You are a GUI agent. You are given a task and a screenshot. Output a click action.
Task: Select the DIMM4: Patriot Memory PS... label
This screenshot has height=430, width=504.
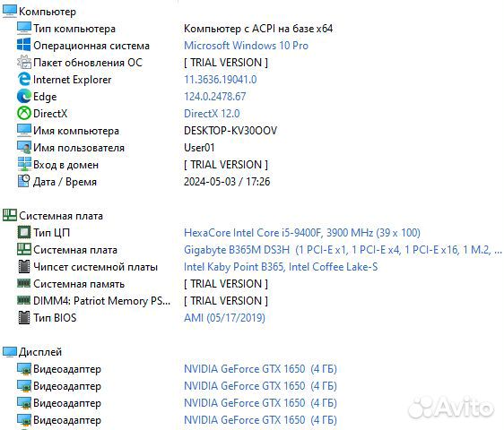point(101,301)
